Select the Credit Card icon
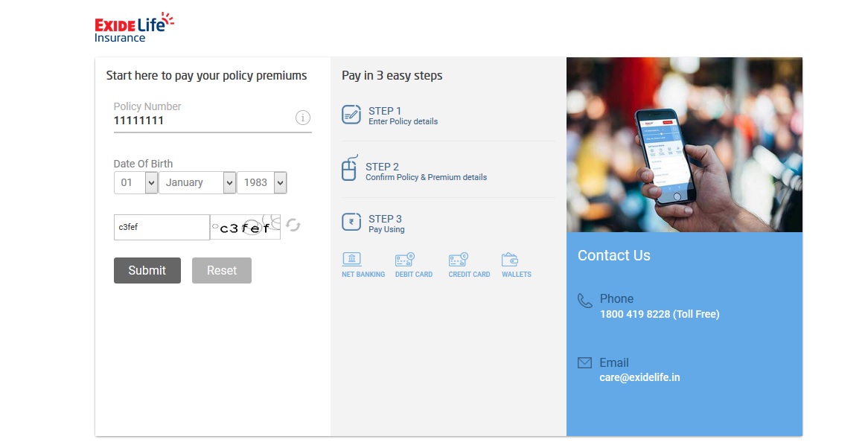Viewport: 868px width, 445px height. 459,260
